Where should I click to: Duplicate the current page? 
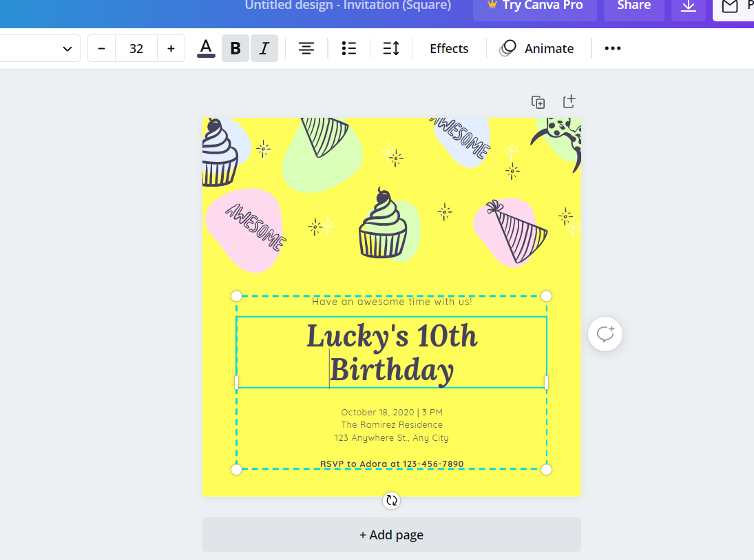pos(538,101)
